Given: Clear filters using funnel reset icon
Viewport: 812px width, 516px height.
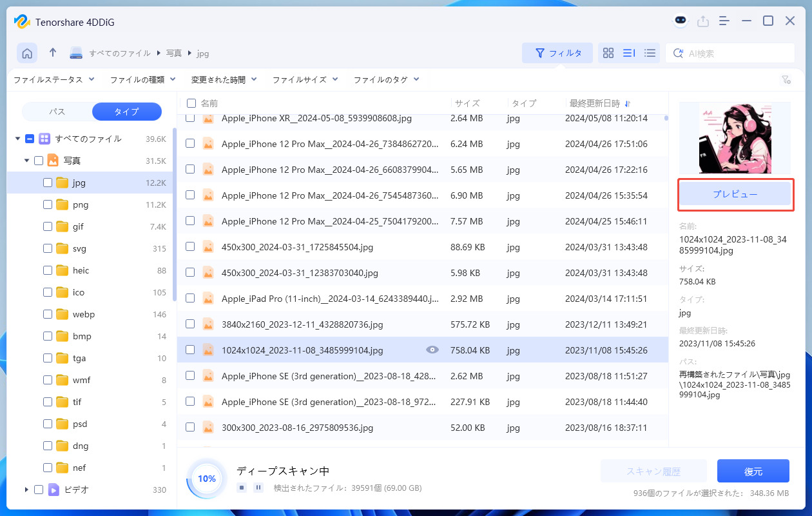Looking at the screenshot, I should click(x=786, y=80).
